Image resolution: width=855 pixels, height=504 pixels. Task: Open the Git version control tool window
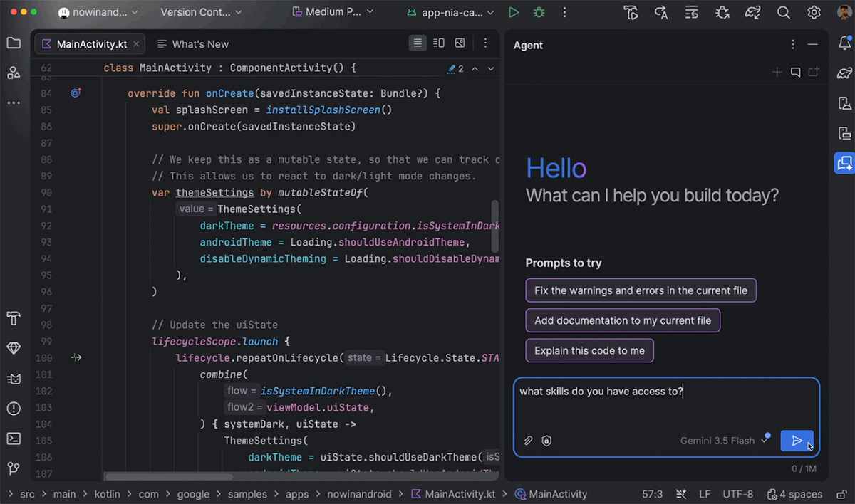pyautogui.click(x=14, y=468)
